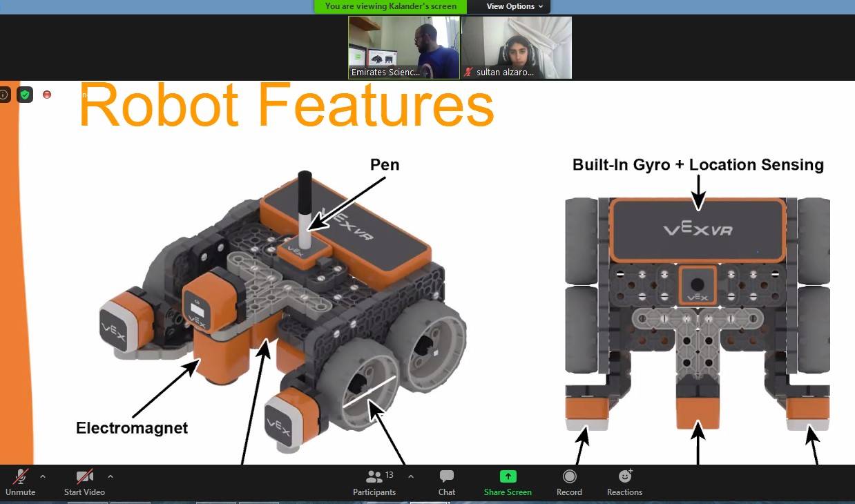Start recording with the Record button
The width and height of the screenshot is (855, 504).
coord(569,482)
